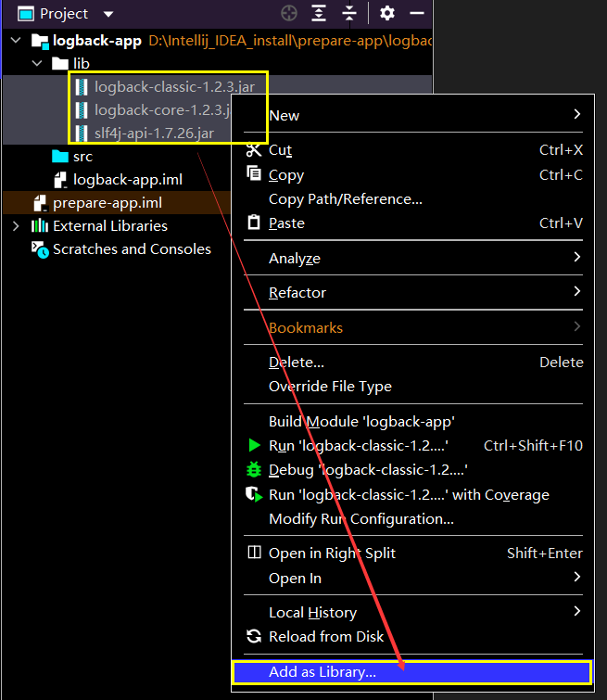Click the slf4j-api-1.7.26.jar archive icon
Viewport: 607px width, 700px height.
click(82, 134)
